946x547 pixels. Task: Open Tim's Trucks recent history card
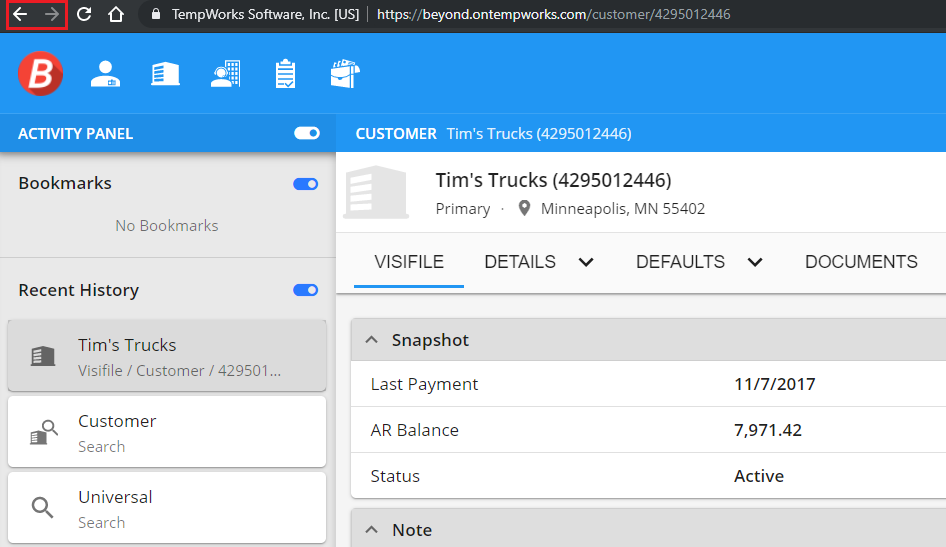tap(167, 356)
